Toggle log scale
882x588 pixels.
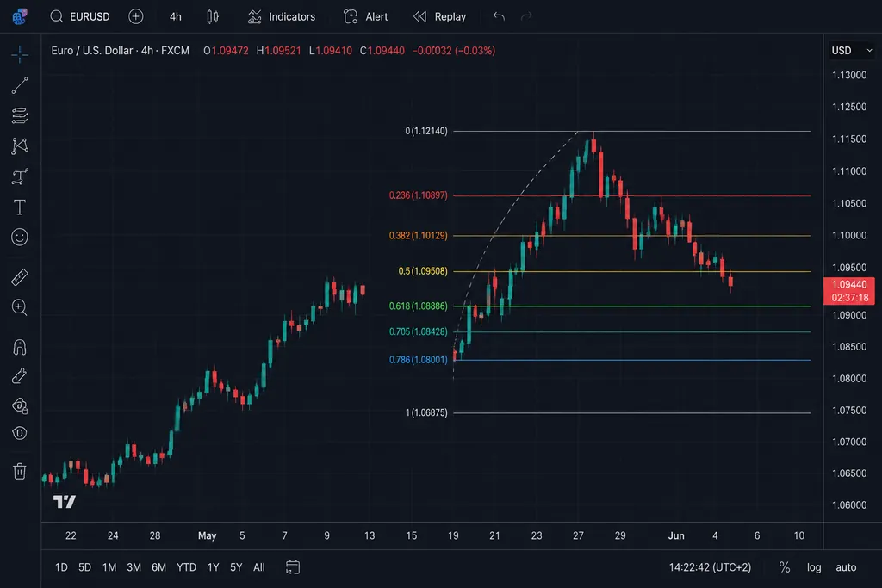point(814,567)
